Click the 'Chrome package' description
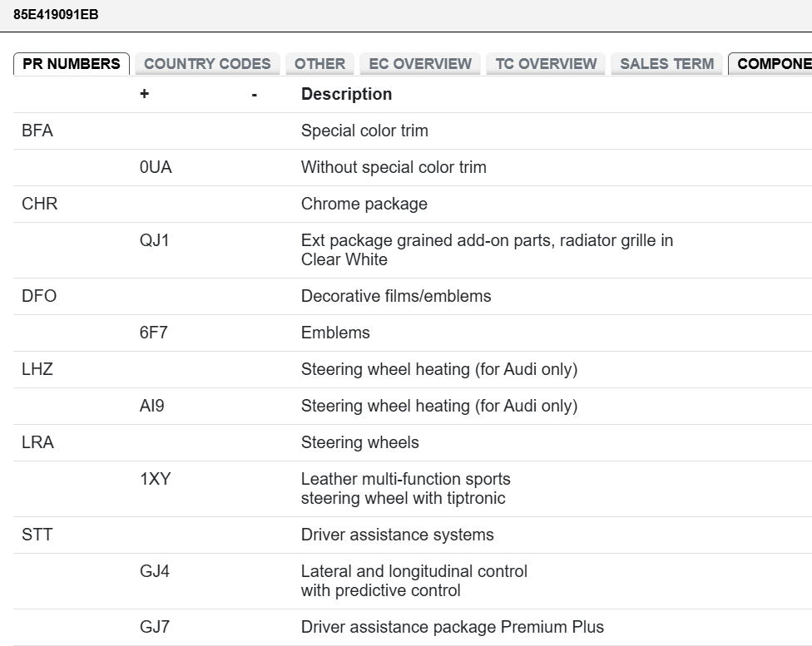 coord(364,204)
